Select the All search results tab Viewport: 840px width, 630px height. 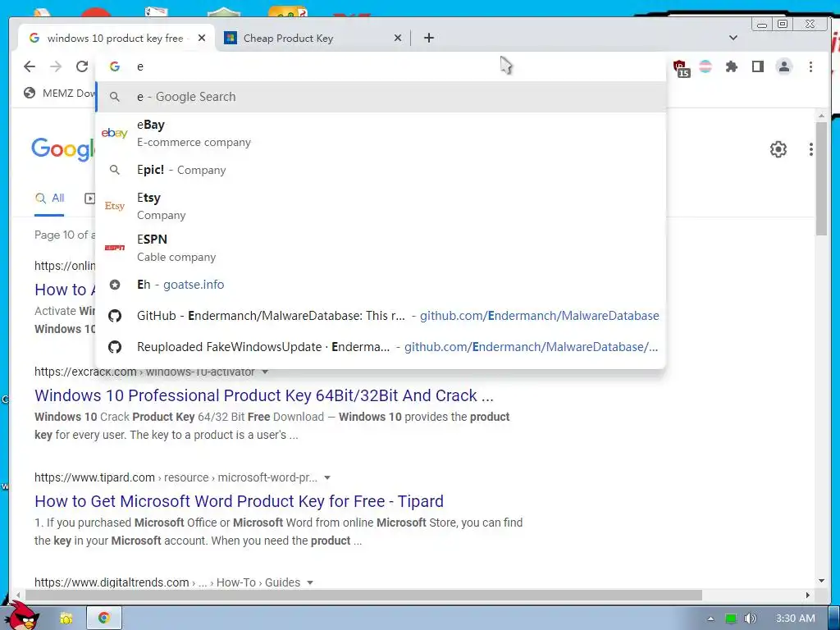pos(49,199)
